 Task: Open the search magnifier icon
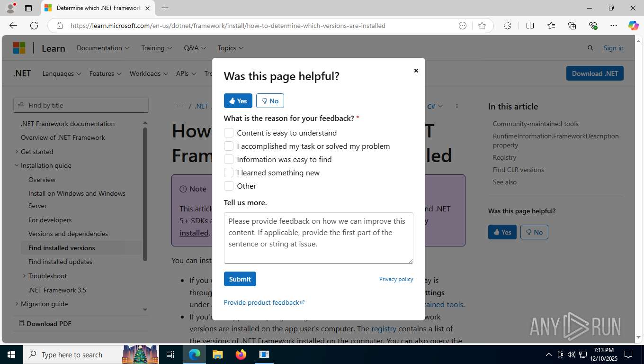click(590, 48)
